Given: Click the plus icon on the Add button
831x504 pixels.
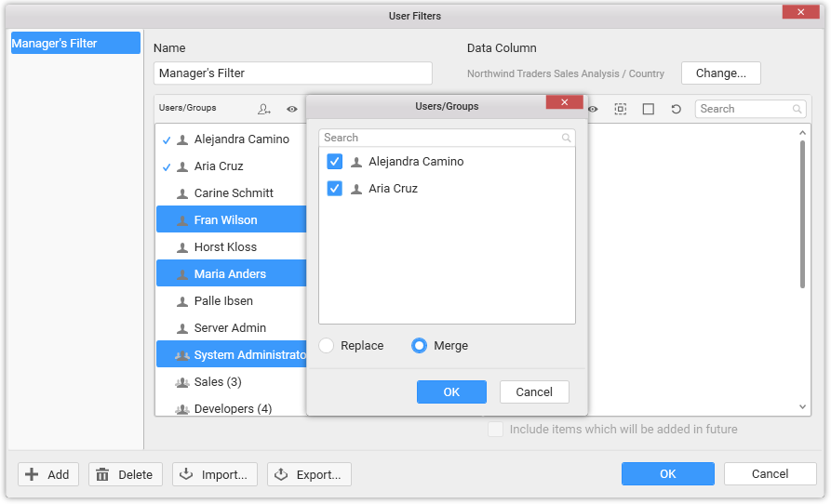Looking at the screenshot, I should pyautogui.click(x=33, y=474).
